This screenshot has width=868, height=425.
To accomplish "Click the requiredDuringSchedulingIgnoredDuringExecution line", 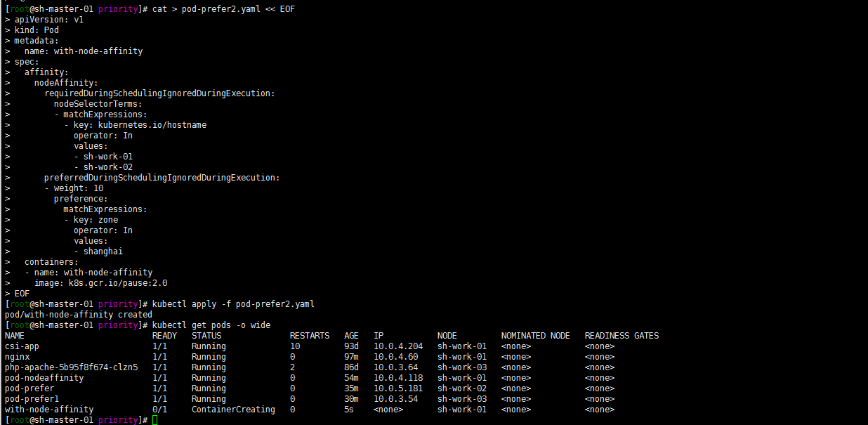I will click(159, 93).
